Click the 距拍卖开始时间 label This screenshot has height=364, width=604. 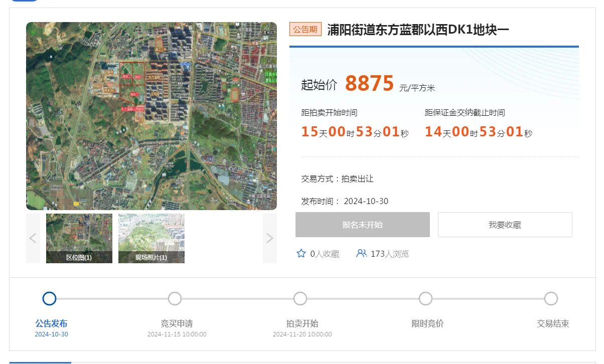click(329, 113)
